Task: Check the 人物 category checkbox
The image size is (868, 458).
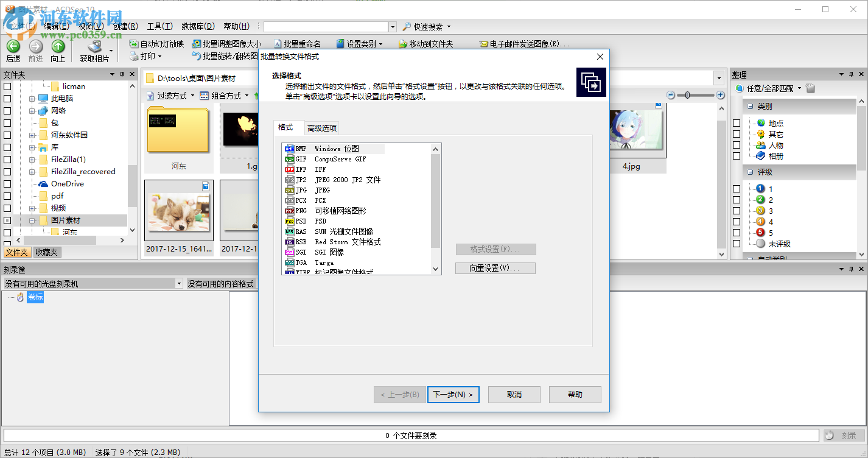Action: (x=737, y=145)
